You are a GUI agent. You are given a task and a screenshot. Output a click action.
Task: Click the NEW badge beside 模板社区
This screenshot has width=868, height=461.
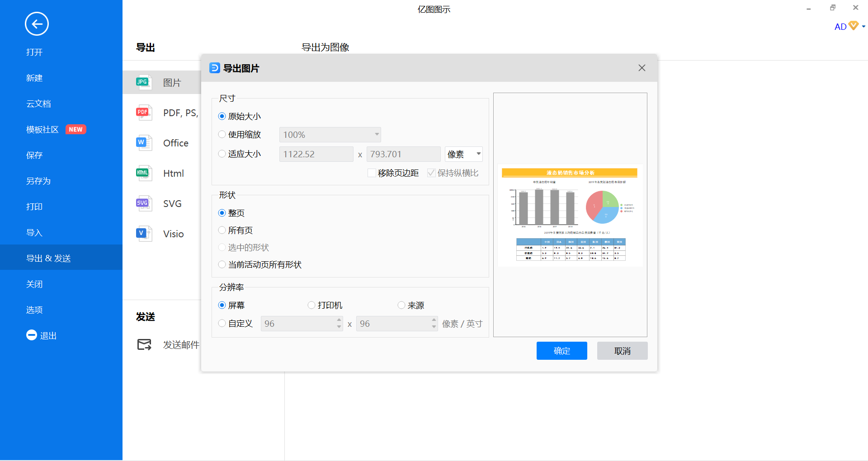click(x=75, y=129)
